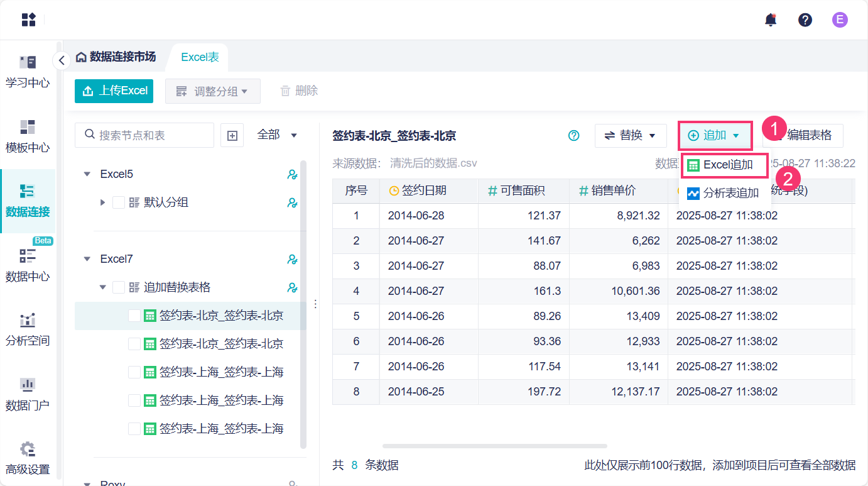This screenshot has height=486, width=868.
Task: Expand the 默认分组 tree node
Action: click(102, 202)
